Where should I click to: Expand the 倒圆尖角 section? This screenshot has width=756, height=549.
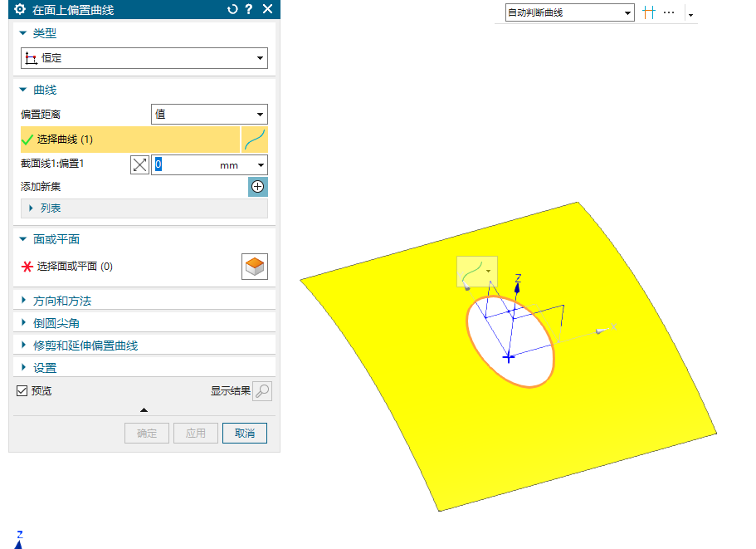(23, 323)
